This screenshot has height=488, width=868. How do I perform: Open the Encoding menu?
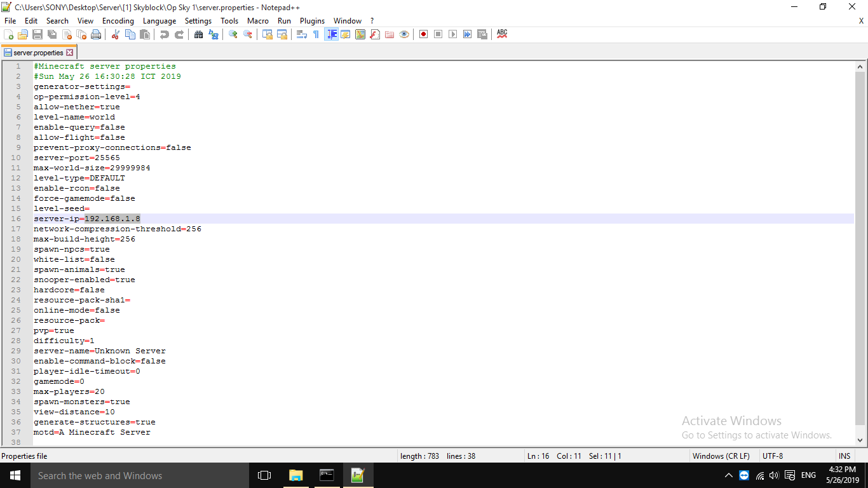coord(118,20)
